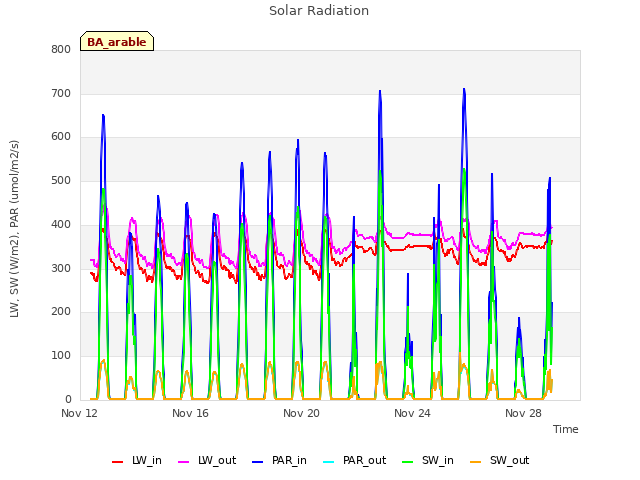Toggle the LW_out legend entry
The width and height of the screenshot is (640, 480).
pyautogui.click(x=207, y=460)
